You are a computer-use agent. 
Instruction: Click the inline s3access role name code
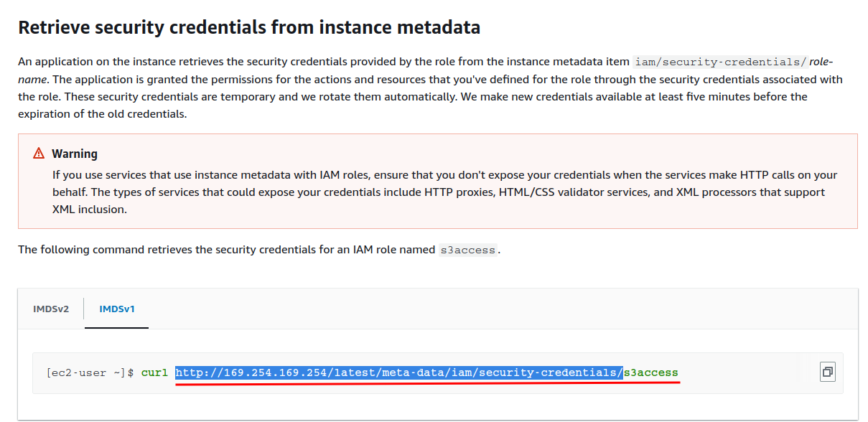click(x=467, y=250)
